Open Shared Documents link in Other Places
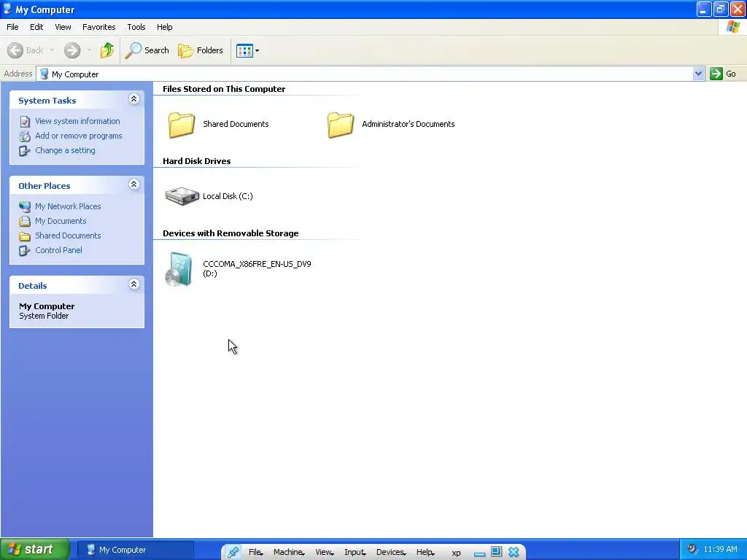This screenshot has height=560, width=747. point(68,236)
